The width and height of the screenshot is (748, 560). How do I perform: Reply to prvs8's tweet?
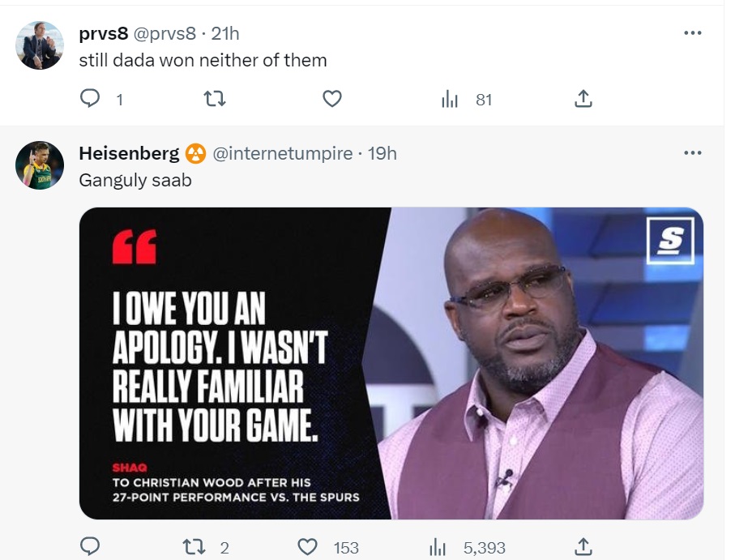pyautogui.click(x=90, y=100)
